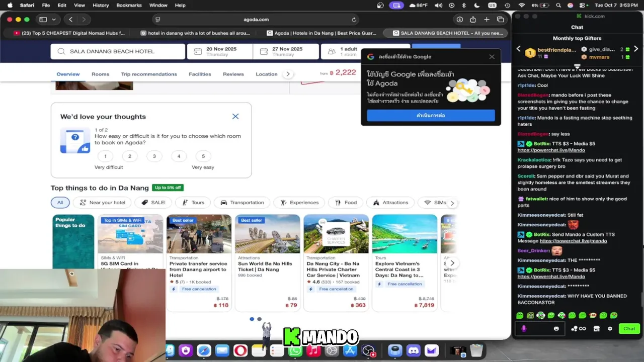Switch to Facilities tab
644x362 pixels.
click(200, 74)
